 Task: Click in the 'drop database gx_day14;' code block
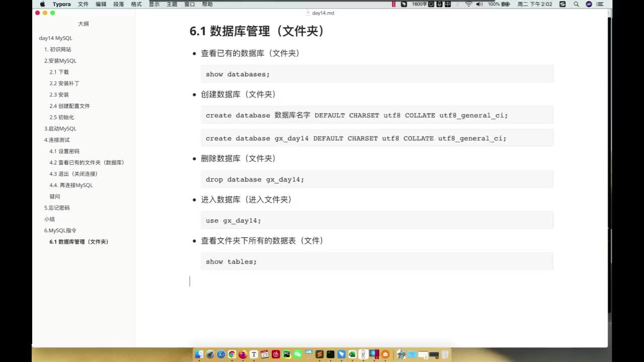coord(377,179)
